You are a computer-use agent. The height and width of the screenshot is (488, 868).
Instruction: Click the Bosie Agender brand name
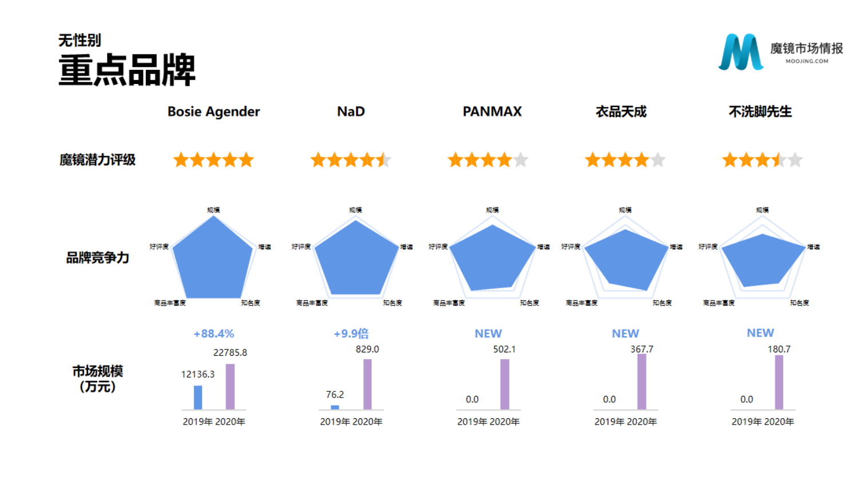213,112
